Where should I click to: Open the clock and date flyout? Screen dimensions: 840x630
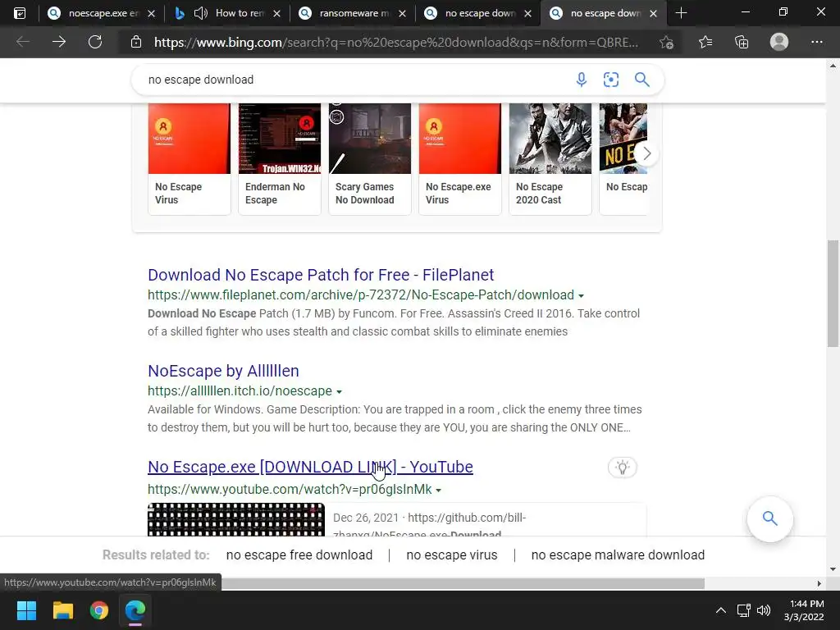[804, 610]
